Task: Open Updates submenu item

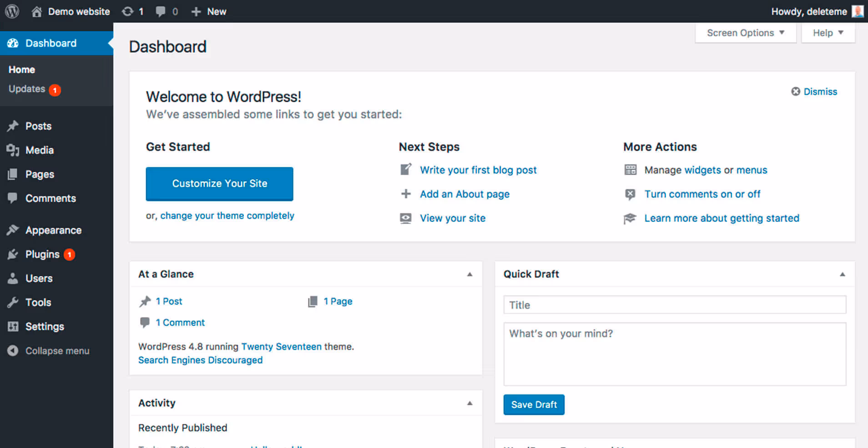Action: 35,89
